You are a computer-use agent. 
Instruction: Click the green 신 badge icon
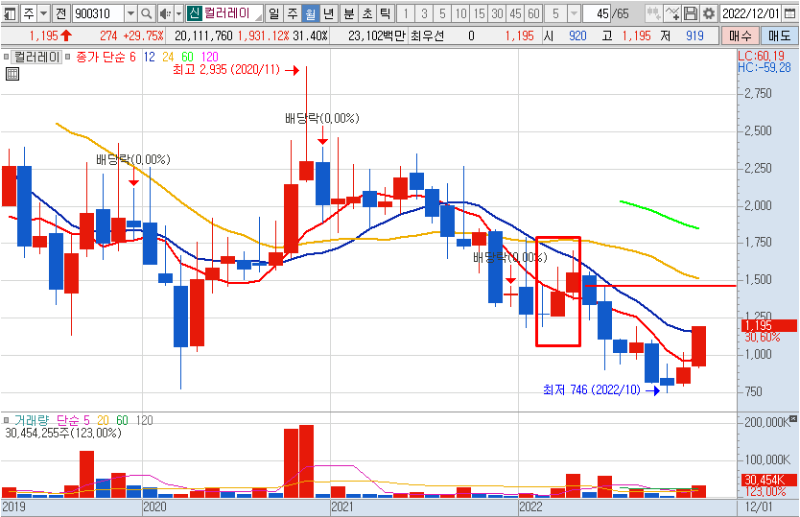tap(194, 13)
